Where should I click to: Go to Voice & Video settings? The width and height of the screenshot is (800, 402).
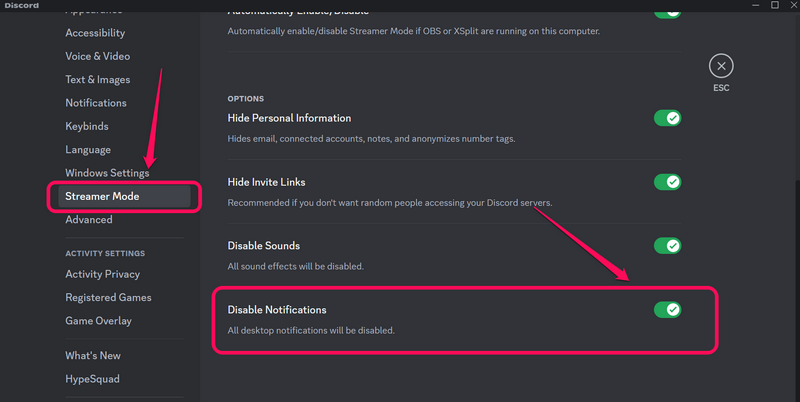tap(98, 56)
